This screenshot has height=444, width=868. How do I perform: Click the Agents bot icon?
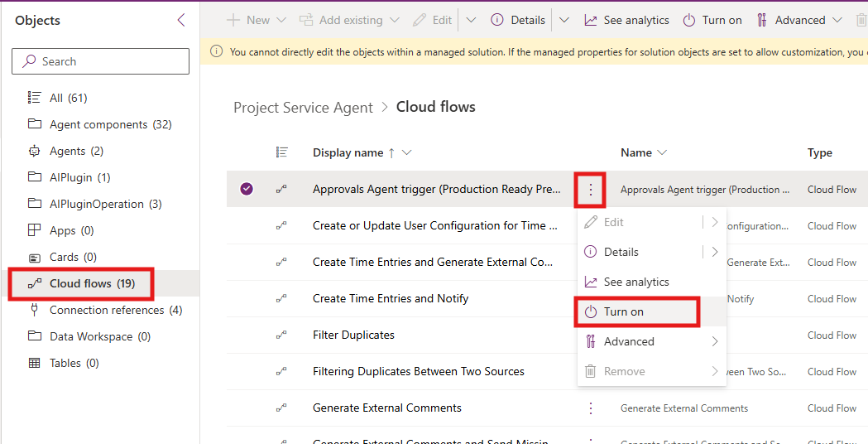click(x=34, y=151)
